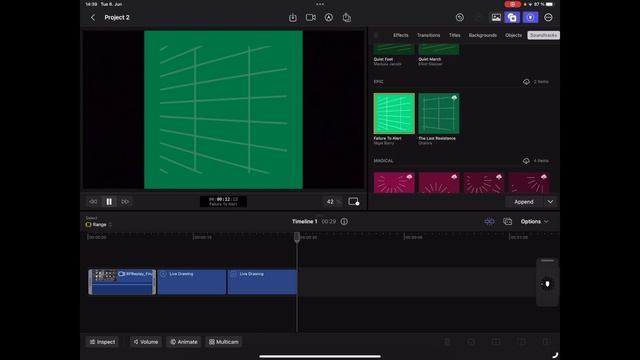
Task: Select the first Live Drawing clip
Action: [191, 282]
